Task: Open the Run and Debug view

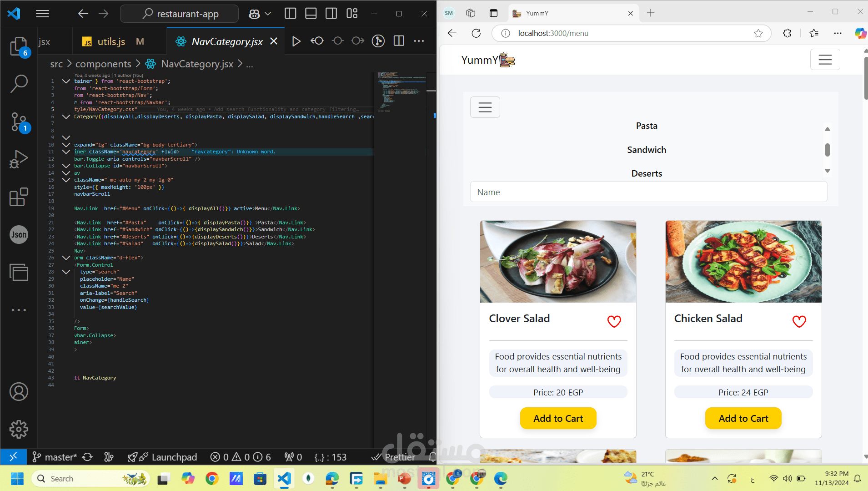Action: 19,159
